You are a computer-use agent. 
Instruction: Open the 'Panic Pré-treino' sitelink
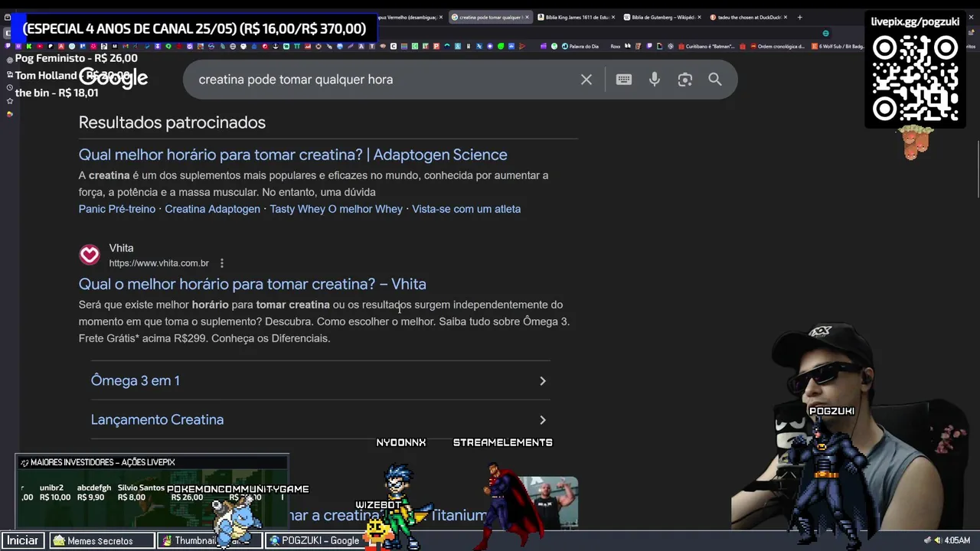[117, 209]
